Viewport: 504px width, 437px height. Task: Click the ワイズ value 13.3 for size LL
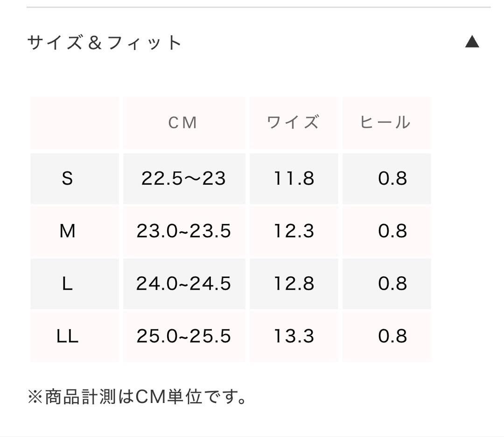pos(294,336)
